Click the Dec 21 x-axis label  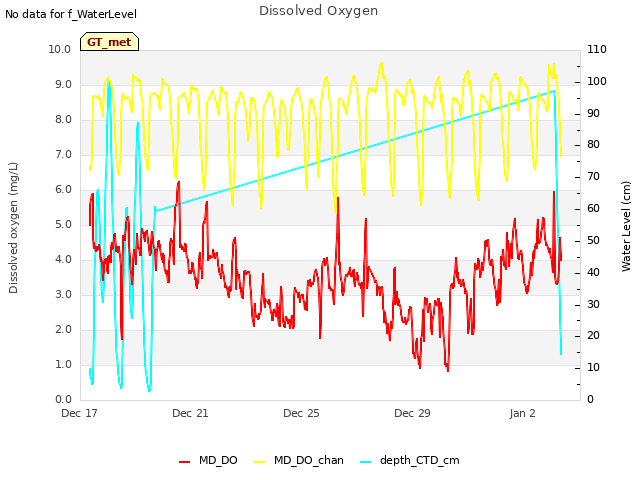[190, 413]
